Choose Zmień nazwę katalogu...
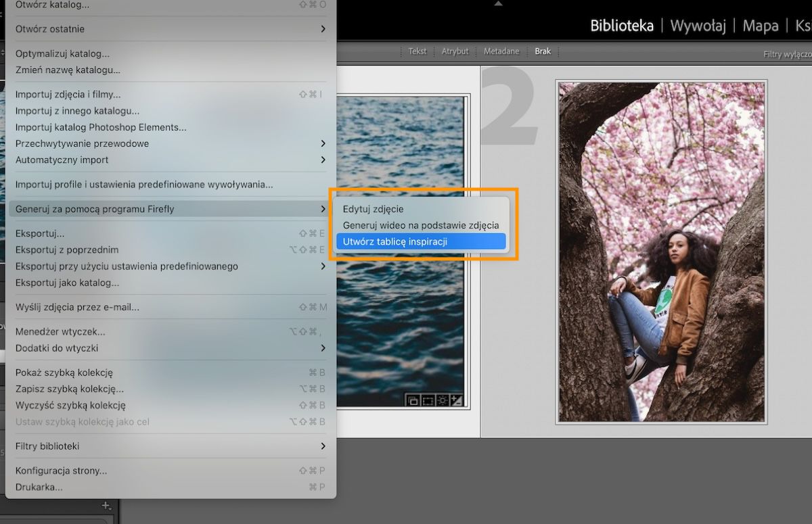 click(171, 70)
